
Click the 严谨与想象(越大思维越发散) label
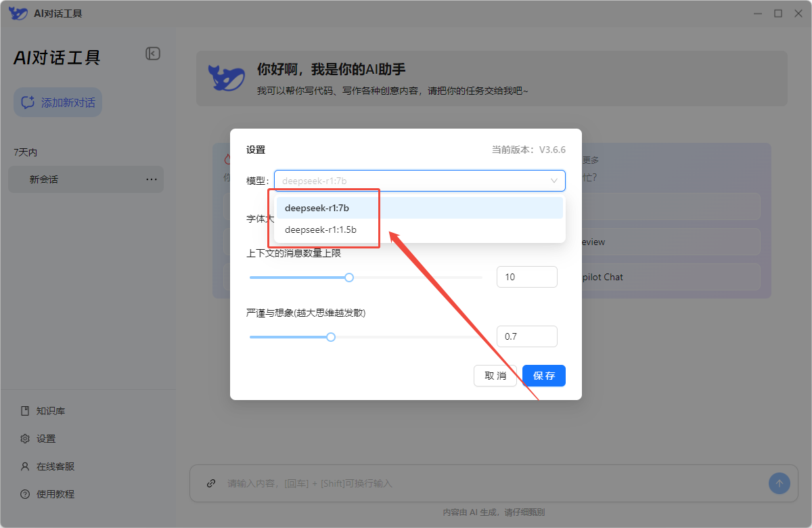(306, 313)
